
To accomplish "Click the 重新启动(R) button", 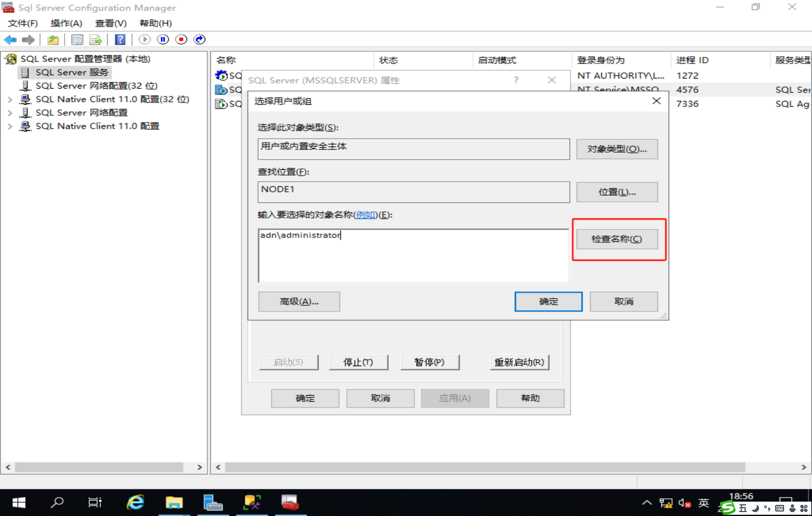I will coord(519,362).
